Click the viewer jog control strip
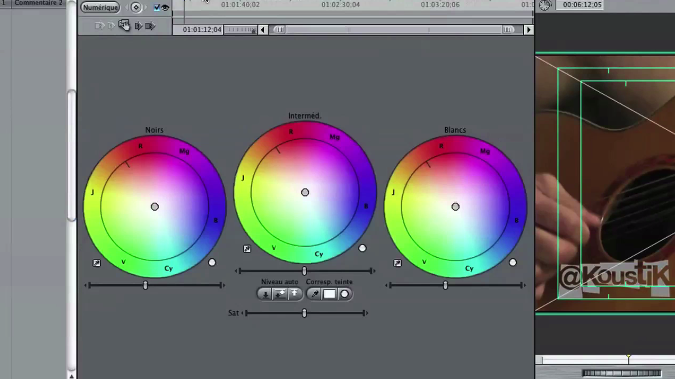 click(x=622, y=373)
